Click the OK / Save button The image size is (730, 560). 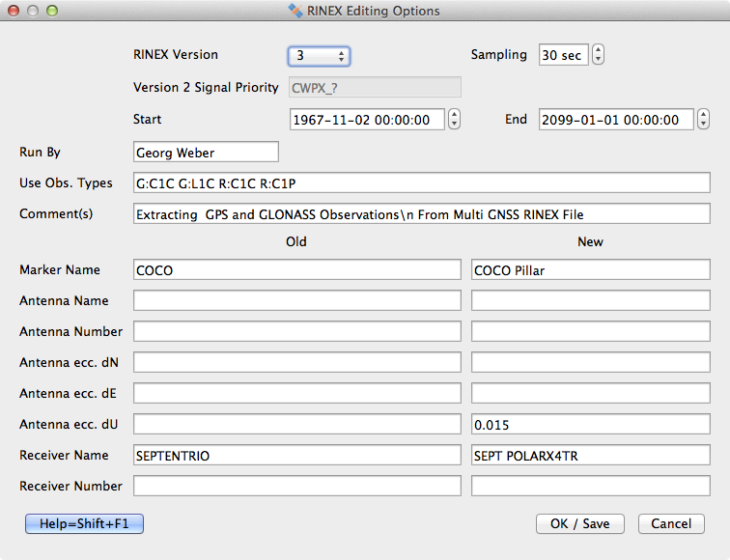pos(579,523)
